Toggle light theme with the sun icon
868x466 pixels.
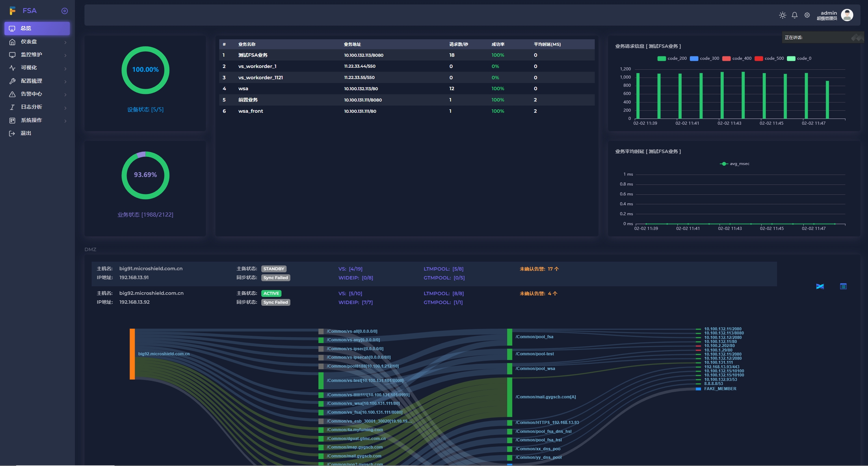782,15
